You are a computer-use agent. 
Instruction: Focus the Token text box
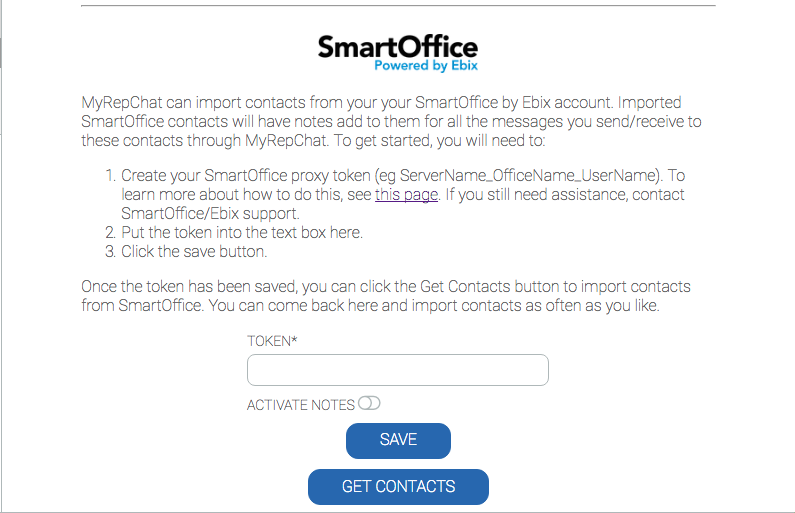398,370
